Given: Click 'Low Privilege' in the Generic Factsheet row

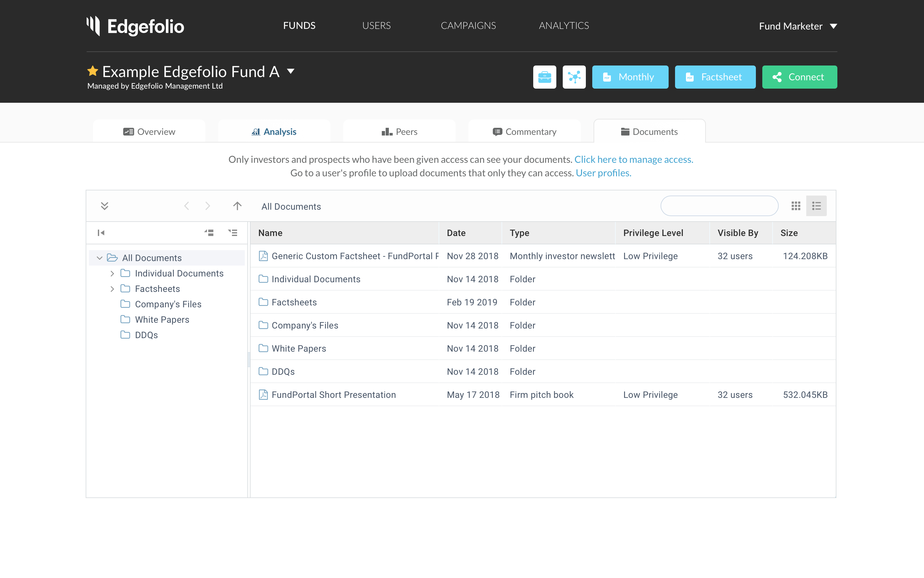Looking at the screenshot, I should (x=651, y=256).
